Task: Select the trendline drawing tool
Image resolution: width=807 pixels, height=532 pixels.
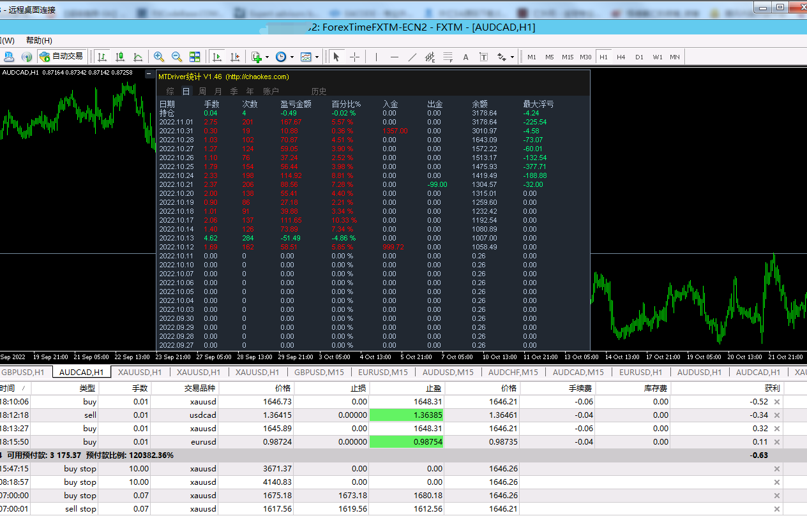Action: click(412, 57)
